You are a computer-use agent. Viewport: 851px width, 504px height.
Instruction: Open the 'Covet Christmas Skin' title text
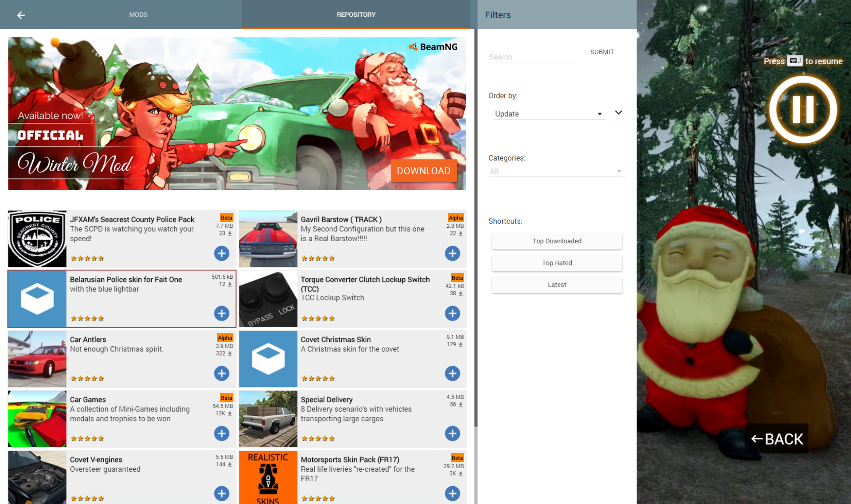(x=336, y=340)
